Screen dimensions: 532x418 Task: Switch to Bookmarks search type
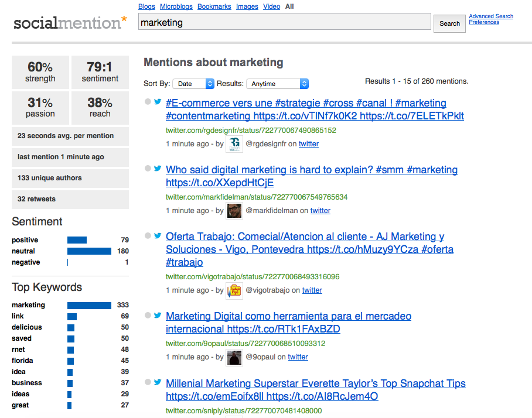[x=214, y=6]
